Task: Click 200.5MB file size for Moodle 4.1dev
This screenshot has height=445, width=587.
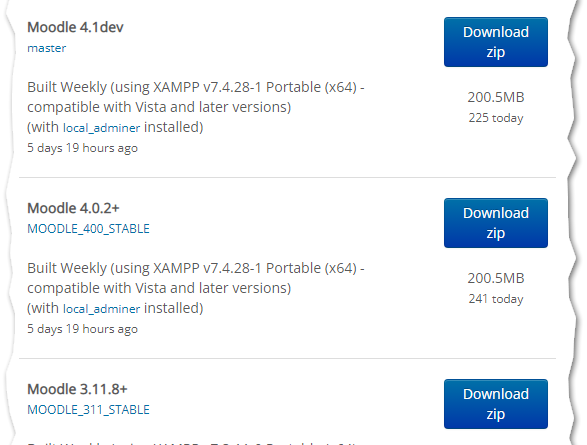Action: tap(496, 97)
